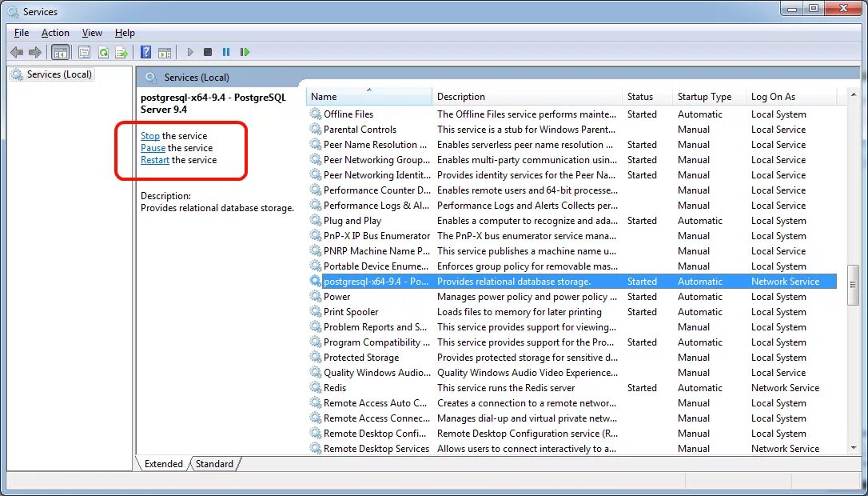Click the blue Help toolbar icon
This screenshot has height=496, width=868.
coord(145,52)
